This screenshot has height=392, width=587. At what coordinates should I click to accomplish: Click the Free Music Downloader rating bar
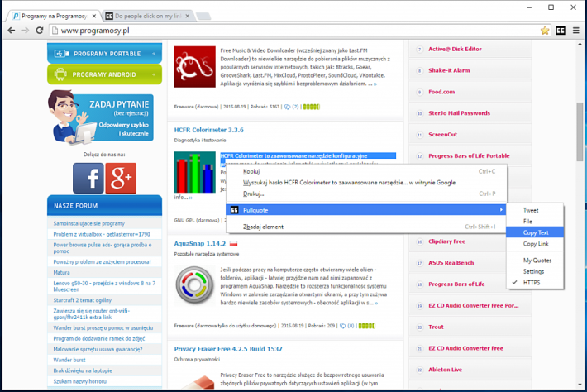[311, 107]
